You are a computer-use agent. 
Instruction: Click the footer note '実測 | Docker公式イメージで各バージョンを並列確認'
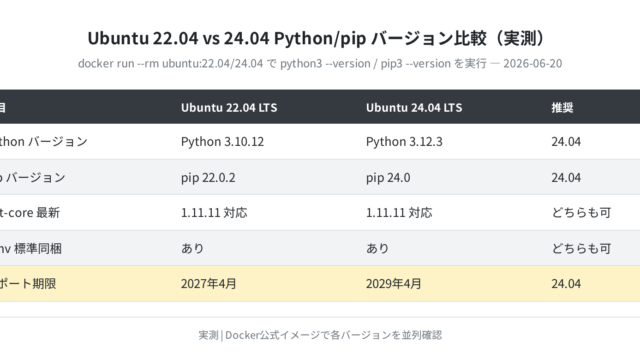(320, 335)
